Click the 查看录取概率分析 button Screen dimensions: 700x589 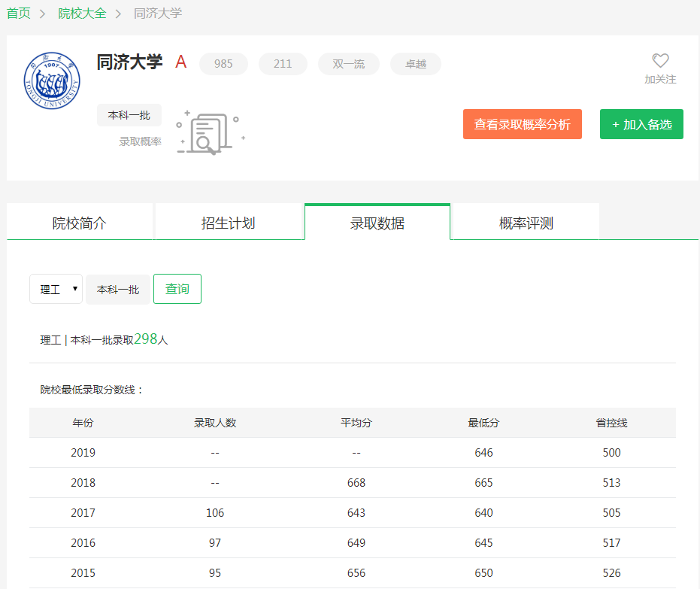[522, 124]
